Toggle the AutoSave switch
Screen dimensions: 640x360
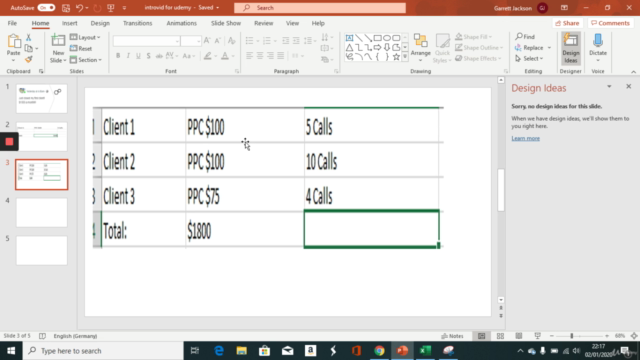point(46,8)
